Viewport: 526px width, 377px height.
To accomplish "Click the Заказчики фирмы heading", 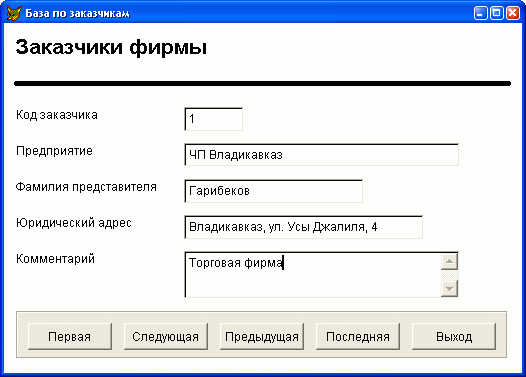I will (x=111, y=47).
